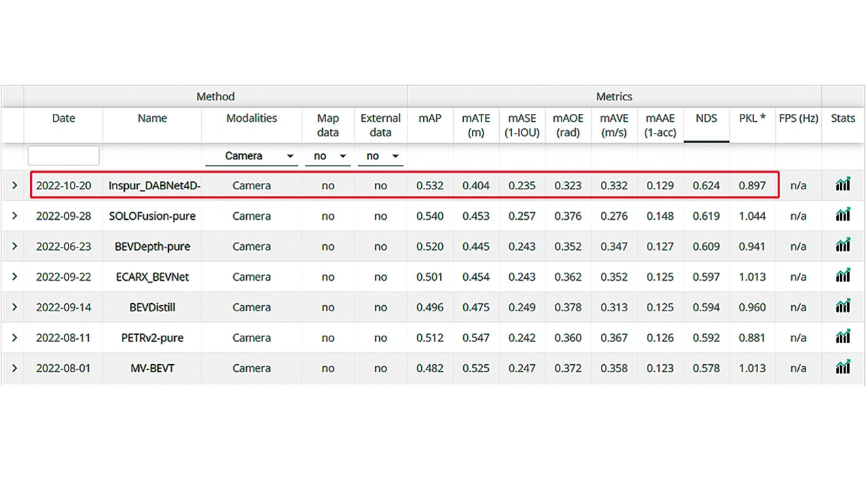Open stats chart icon for Inspur_DABNet4D row
This screenshot has width=868, height=489.
click(x=843, y=184)
